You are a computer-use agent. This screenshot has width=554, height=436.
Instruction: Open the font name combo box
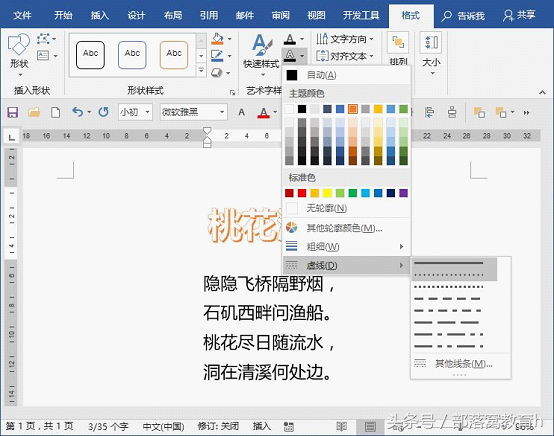click(x=194, y=112)
